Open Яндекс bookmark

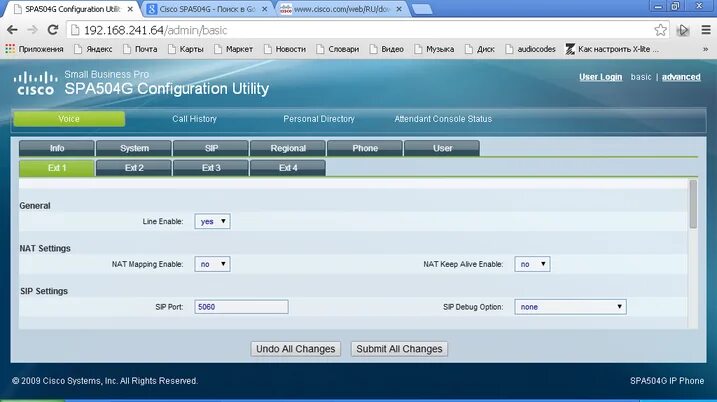coord(93,49)
